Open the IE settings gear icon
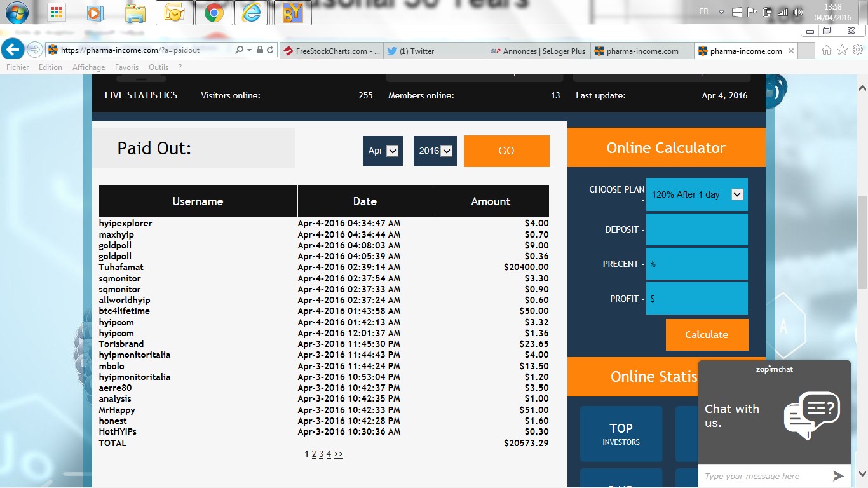This screenshot has width=868, height=488. (x=857, y=50)
